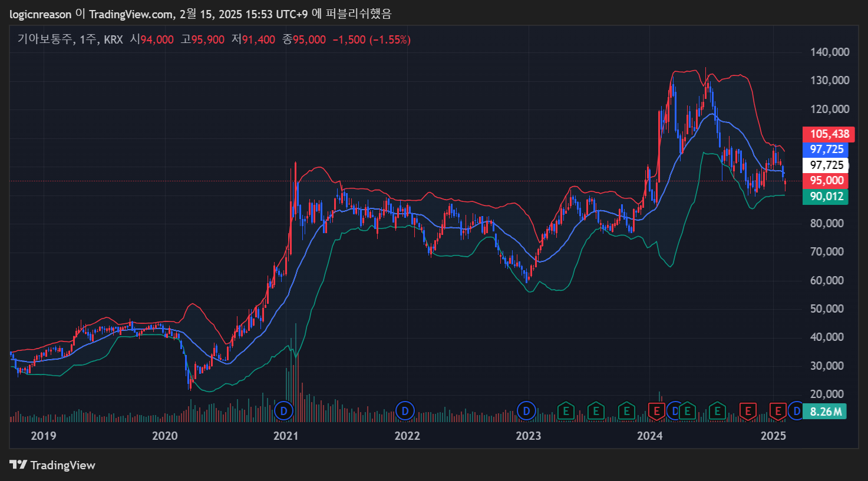Click the 2023 label on the time axis
This screenshot has width=868, height=481.
(x=529, y=436)
